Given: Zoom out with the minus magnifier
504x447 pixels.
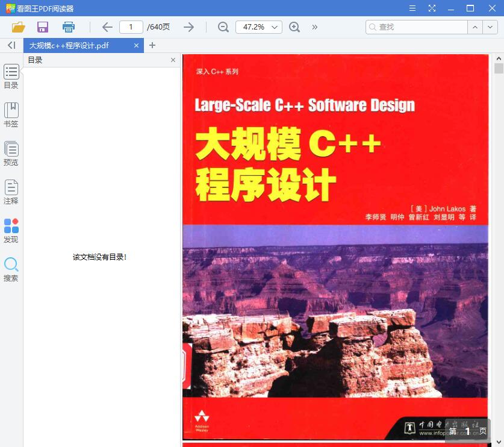Looking at the screenshot, I should click(x=223, y=27).
